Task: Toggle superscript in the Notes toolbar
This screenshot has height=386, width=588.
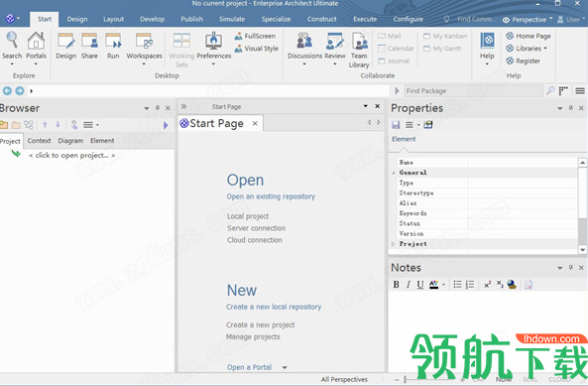Action: [487, 285]
